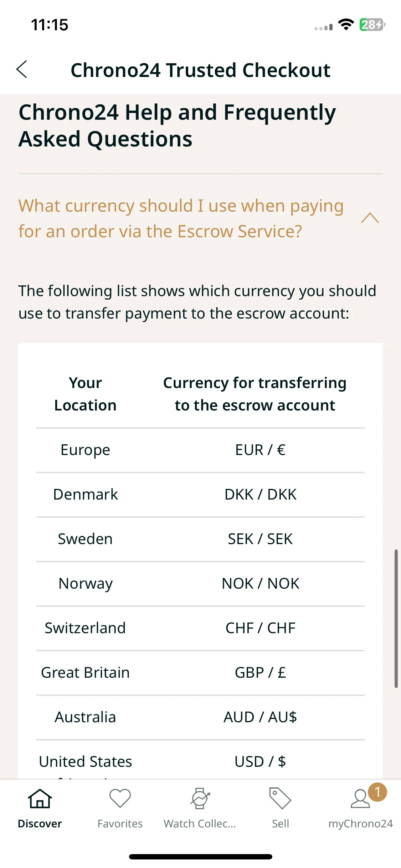Tap the Great Britain GBP row
The width and height of the screenshot is (401, 868).
[200, 673]
